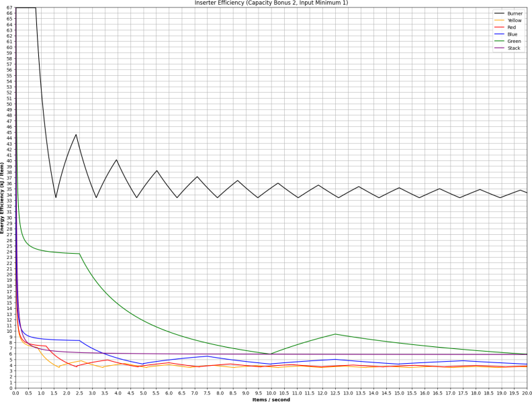Click the y-axis label 'Energy Efficiency (kJ / Item)'
Image resolution: width=532 pixels, height=402 pixels.
click(2, 197)
